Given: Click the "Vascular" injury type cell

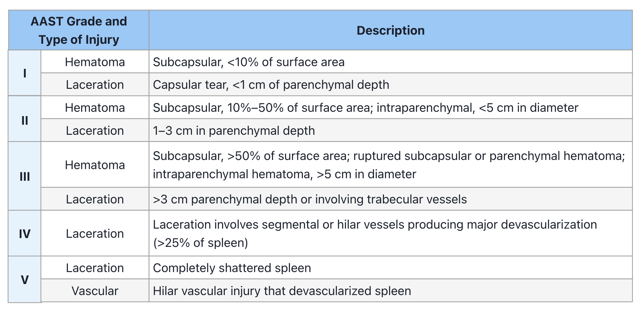Looking at the screenshot, I should point(95,291).
